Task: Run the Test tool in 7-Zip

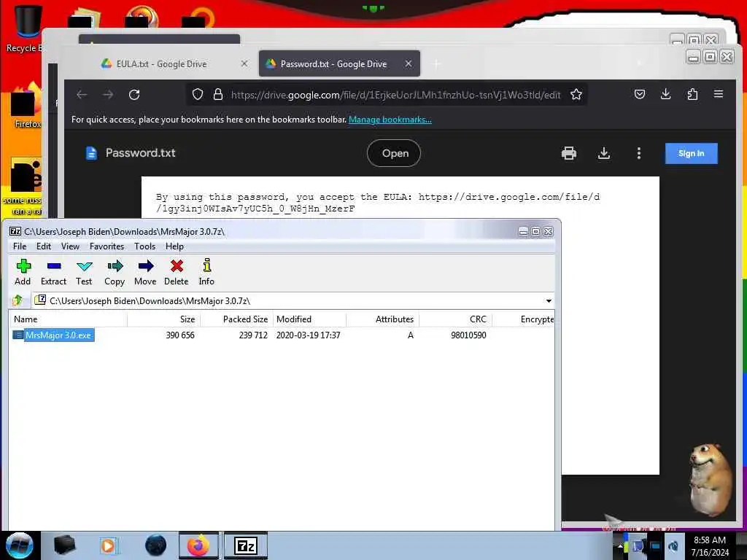Action: pos(84,273)
